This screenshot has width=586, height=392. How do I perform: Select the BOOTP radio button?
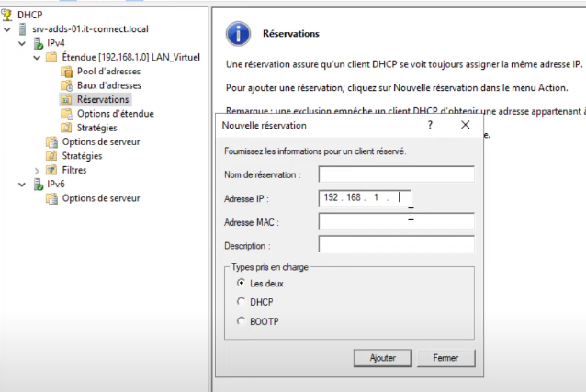click(x=241, y=321)
